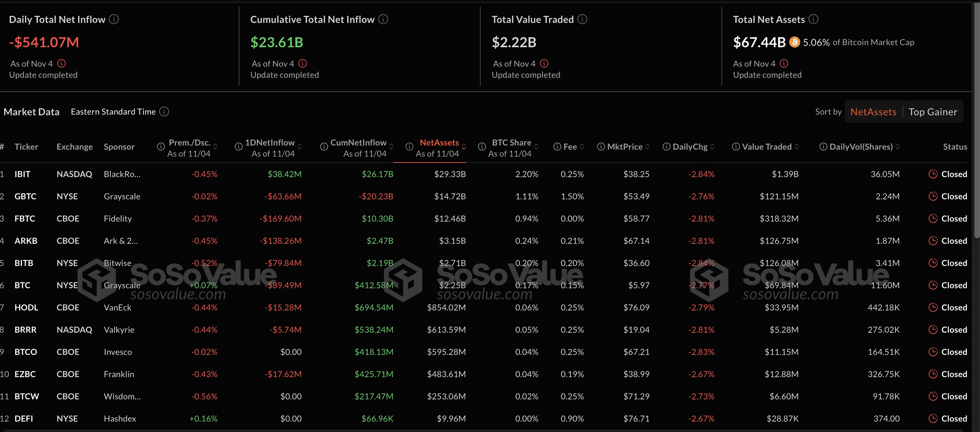Click info icon before Value Traded column header
This screenshot has height=432, width=980.
point(736,147)
